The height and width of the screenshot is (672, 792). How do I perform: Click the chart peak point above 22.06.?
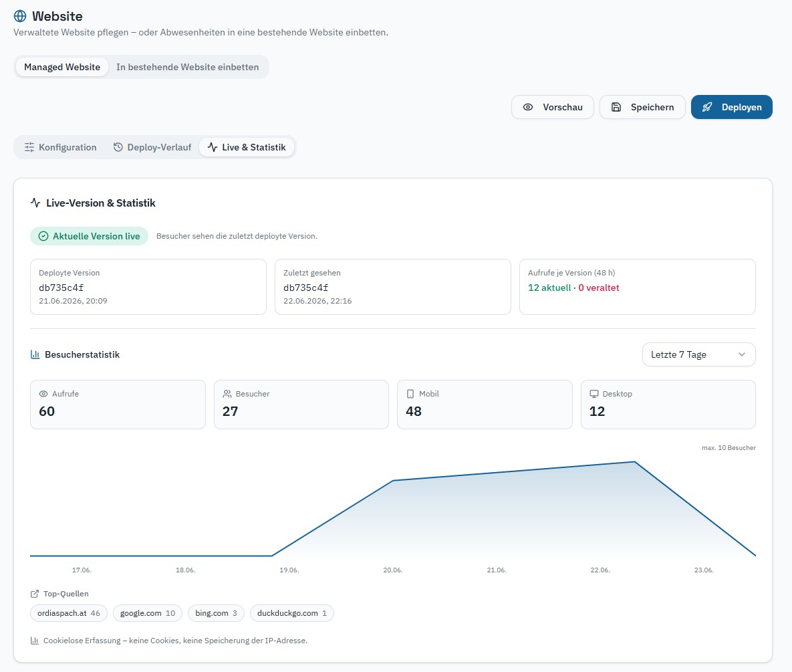coord(635,462)
